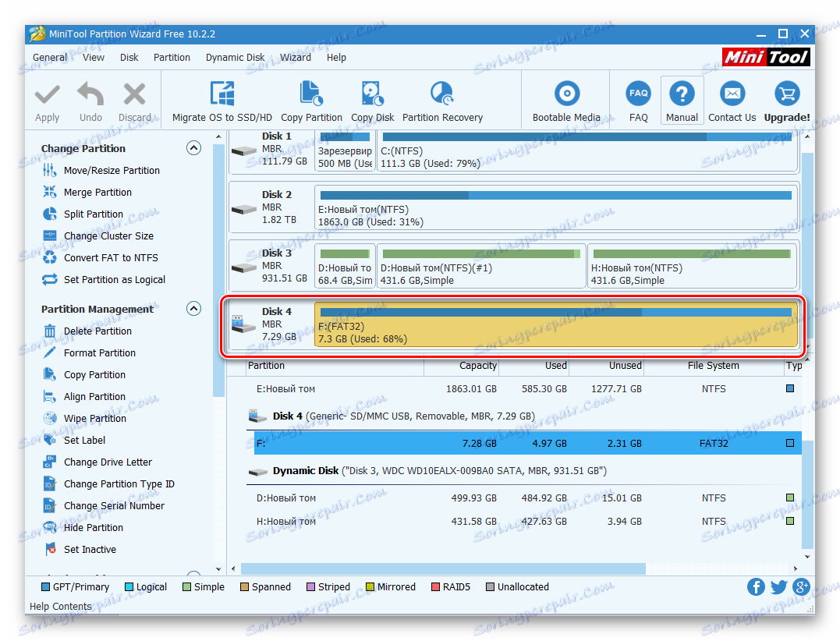Open Copy Partition wizard in toolbar
840x641 pixels.
point(311,101)
